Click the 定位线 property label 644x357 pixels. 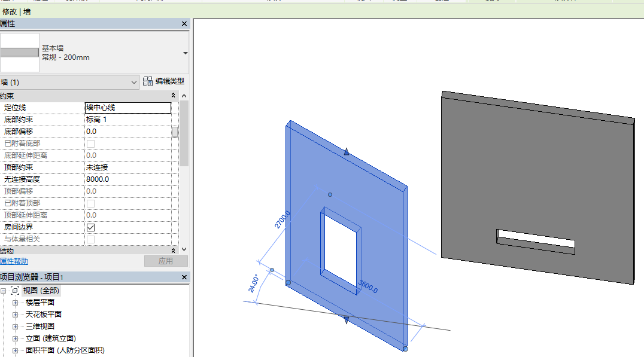pos(15,108)
